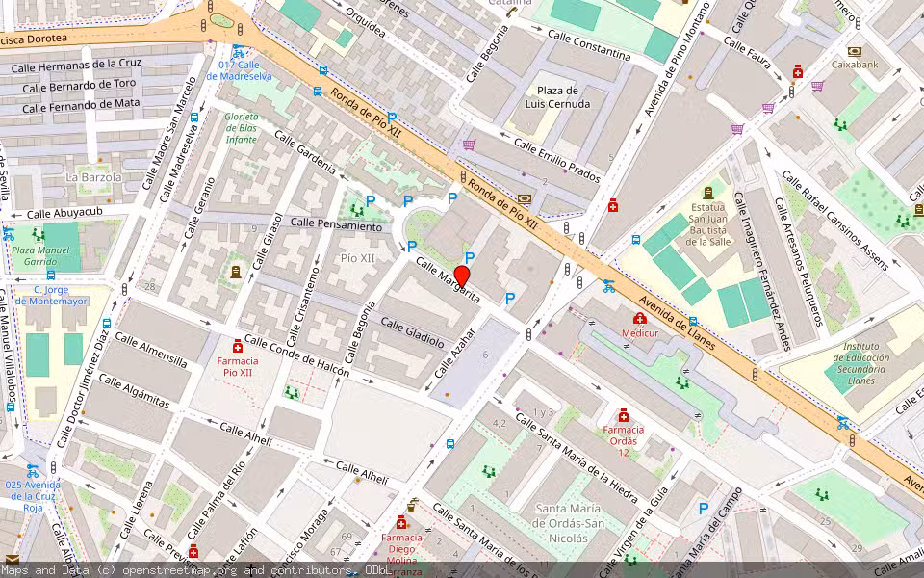
Task: Click the bus stop icon on Avenida de Llanes
Action: pos(693,322)
